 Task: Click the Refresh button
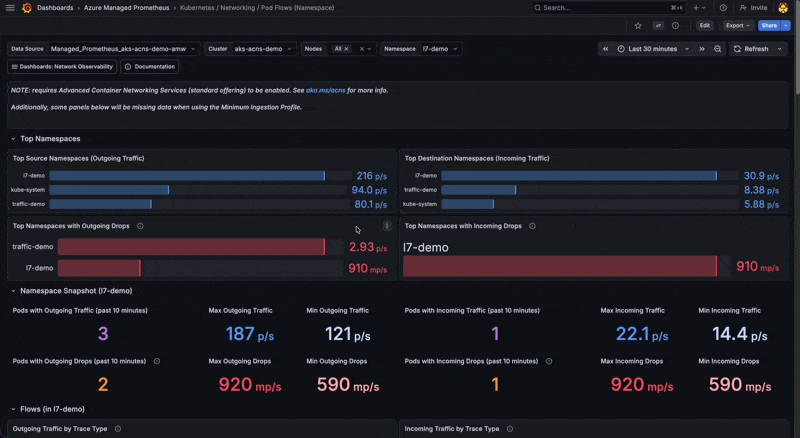pos(752,49)
